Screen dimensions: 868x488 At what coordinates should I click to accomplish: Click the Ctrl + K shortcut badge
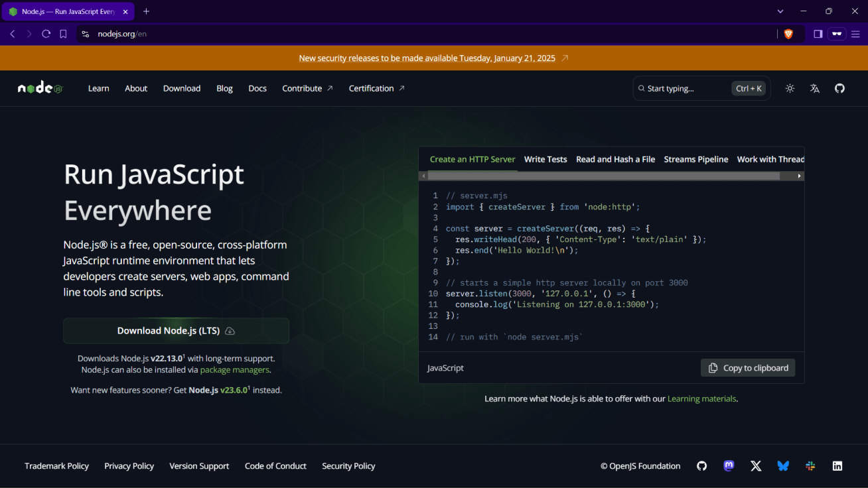(749, 88)
